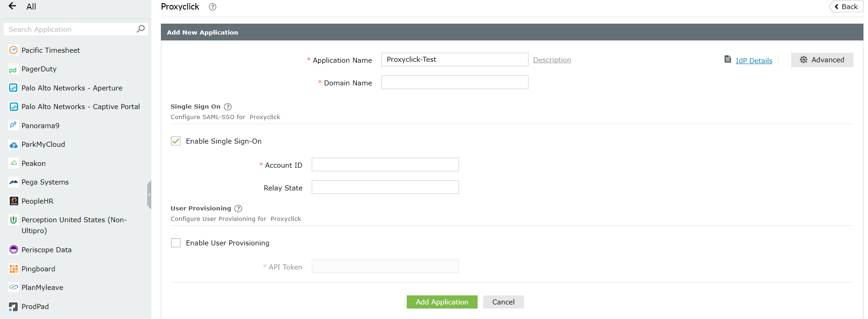Check the Enable User Provisioning checkbox
The image size is (868, 319).
176,243
